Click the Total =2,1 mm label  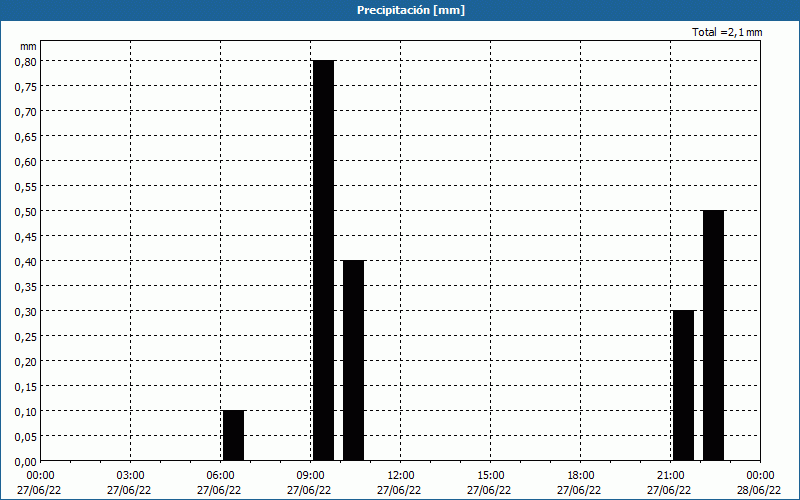(x=727, y=32)
